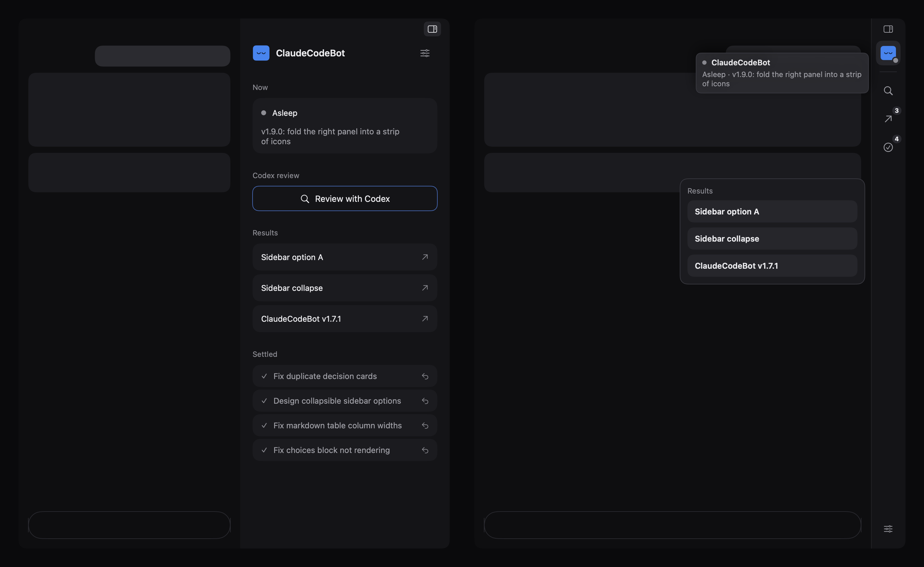Click the Sidebar option A row in expanded panel
The width and height of the screenshot is (924, 567).
345,257
